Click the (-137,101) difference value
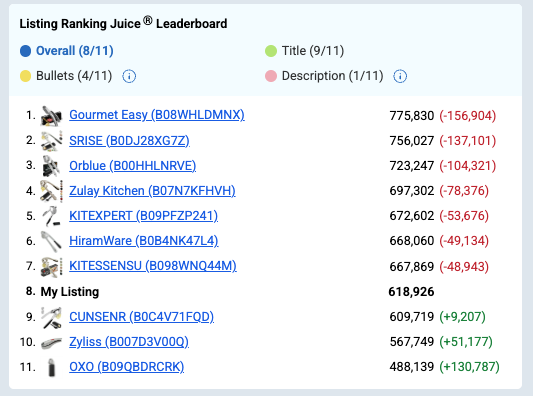 click(x=467, y=141)
